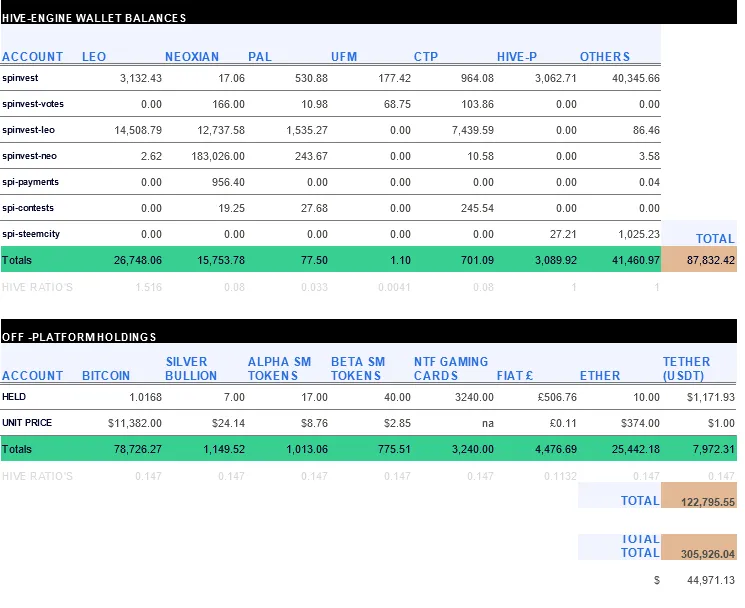
Task: Select the spinvest-votes CTP value 103.86
Action: pyautogui.click(x=477, y=104)
